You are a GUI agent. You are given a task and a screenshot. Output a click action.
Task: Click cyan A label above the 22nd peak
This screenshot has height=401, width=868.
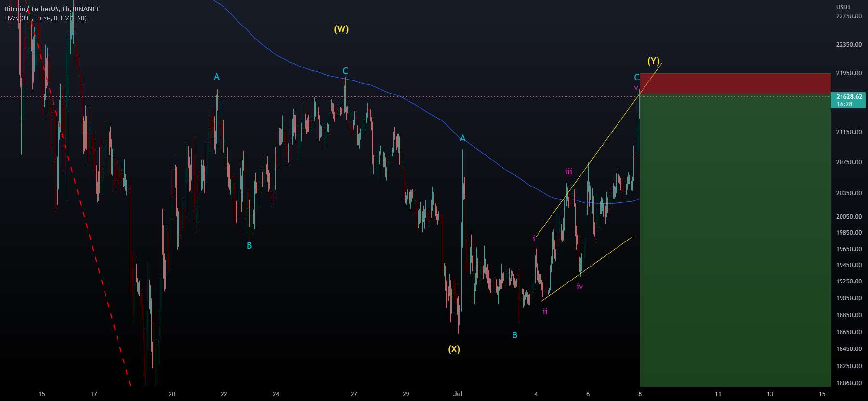(217, 77)
